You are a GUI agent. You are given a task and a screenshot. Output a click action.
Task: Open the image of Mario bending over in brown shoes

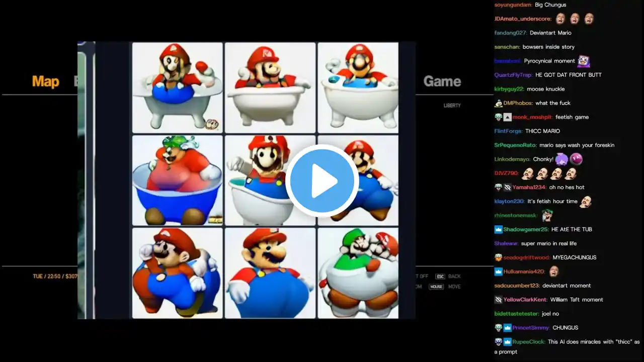pyautogui.click(x=177, y=273)
